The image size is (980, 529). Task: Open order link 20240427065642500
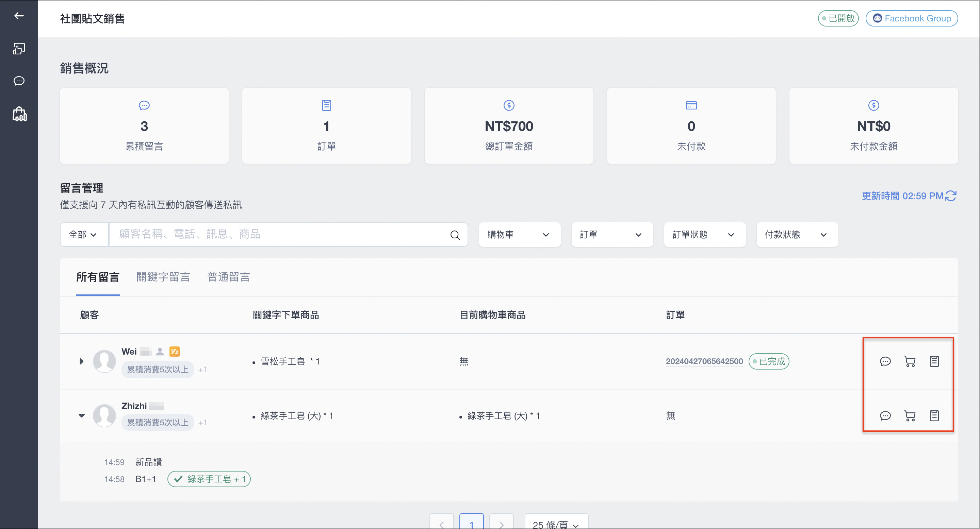[704, 361]
